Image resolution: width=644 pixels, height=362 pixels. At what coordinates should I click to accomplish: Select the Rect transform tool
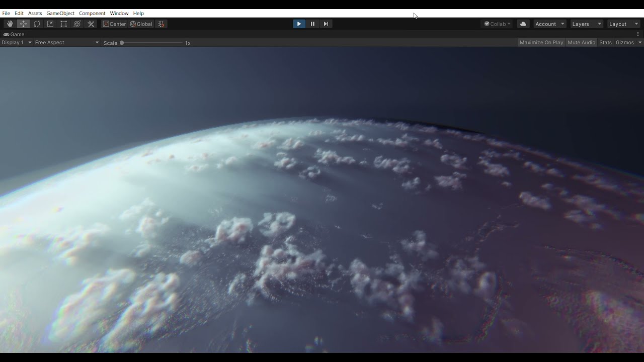(x=64, y=24)
